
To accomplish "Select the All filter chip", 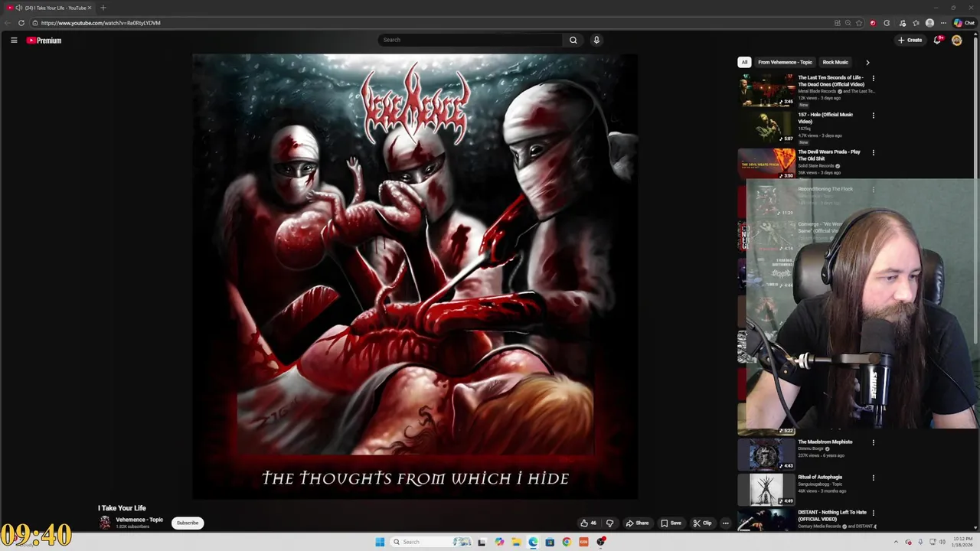I will tap(744, 62).
